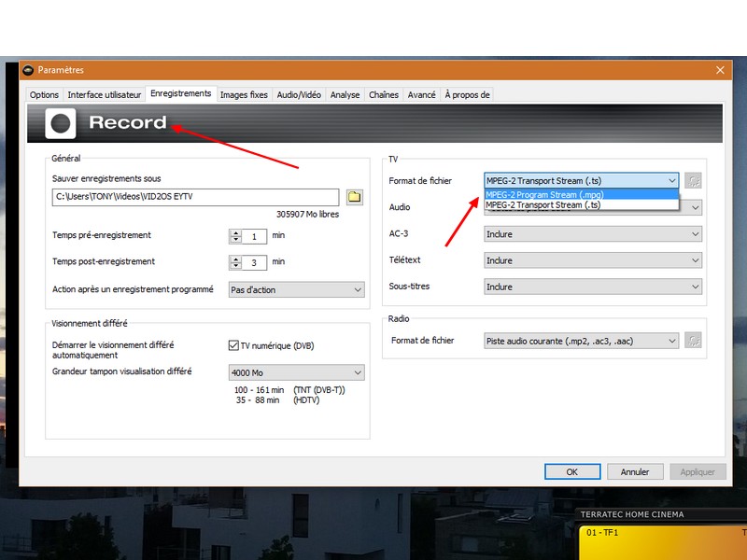Click the Temps post-enregistrement value field
Viewport: 747px width, 560px height.
(254, 262)
